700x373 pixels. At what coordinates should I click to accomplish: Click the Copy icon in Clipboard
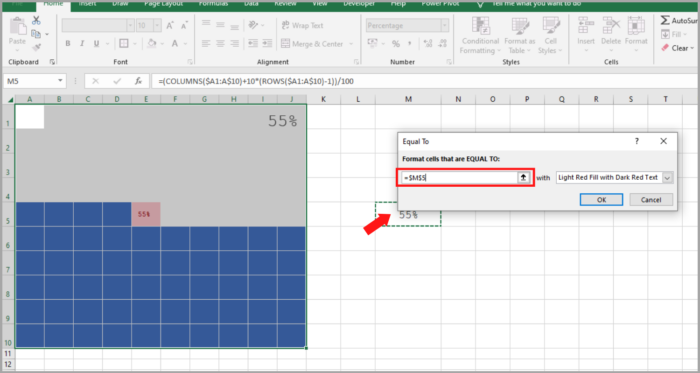pyautogui.click(x=36, y=34)
